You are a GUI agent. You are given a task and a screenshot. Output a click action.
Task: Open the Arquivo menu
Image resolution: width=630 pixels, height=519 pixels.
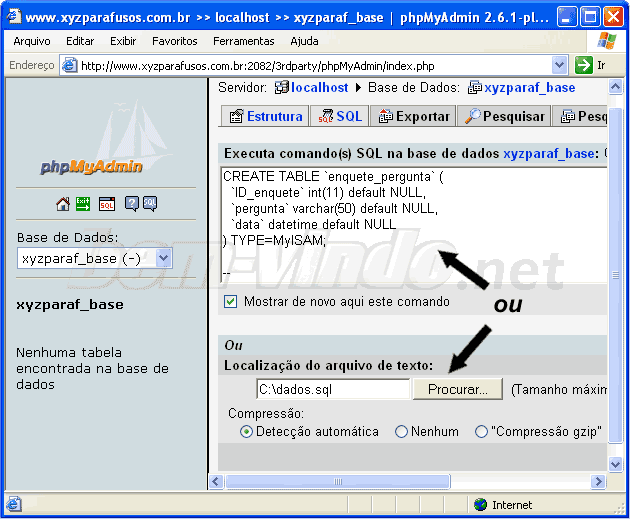[x=32, y=41]
